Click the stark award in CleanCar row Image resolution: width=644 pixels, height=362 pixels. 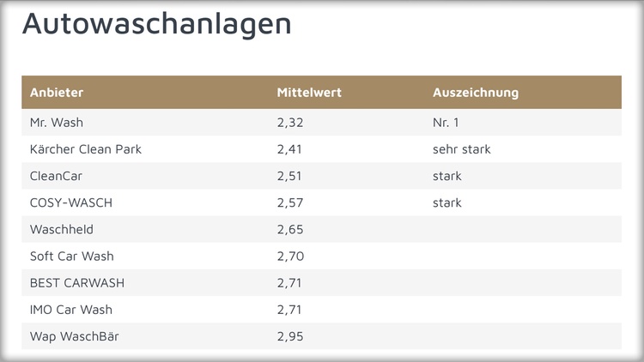447,176
